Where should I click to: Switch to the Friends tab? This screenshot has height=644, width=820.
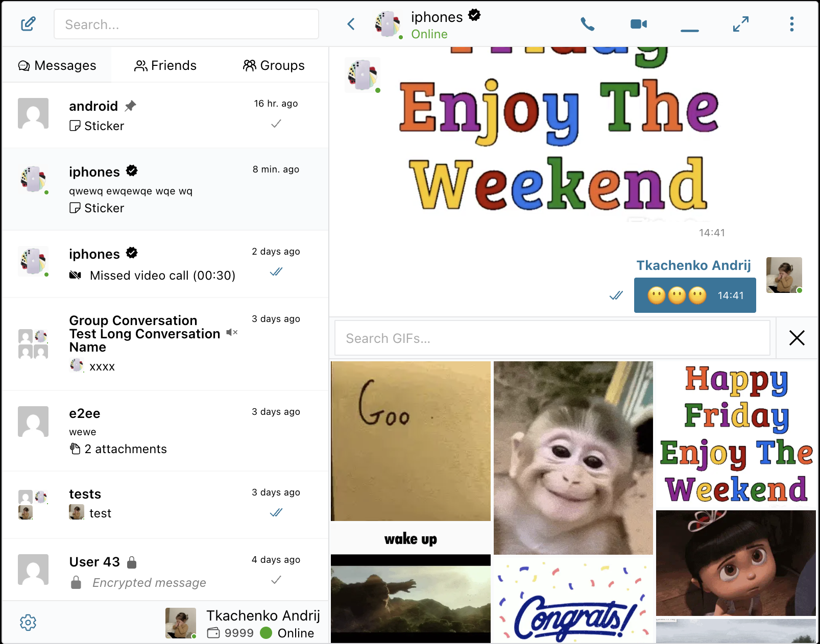(x=165, y=65)
